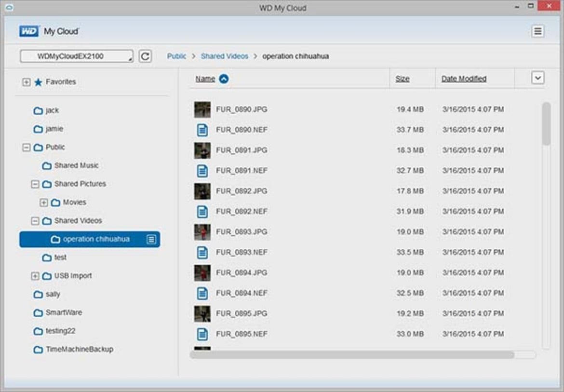Sort the file list by Size
Image resolution: width=564 pixels, height=392 pixels.
[403, 79]
